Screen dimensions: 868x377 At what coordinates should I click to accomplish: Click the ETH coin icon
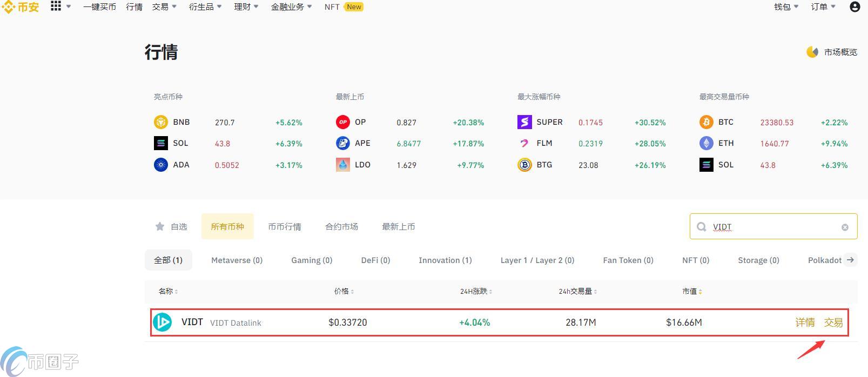[706, 143]
